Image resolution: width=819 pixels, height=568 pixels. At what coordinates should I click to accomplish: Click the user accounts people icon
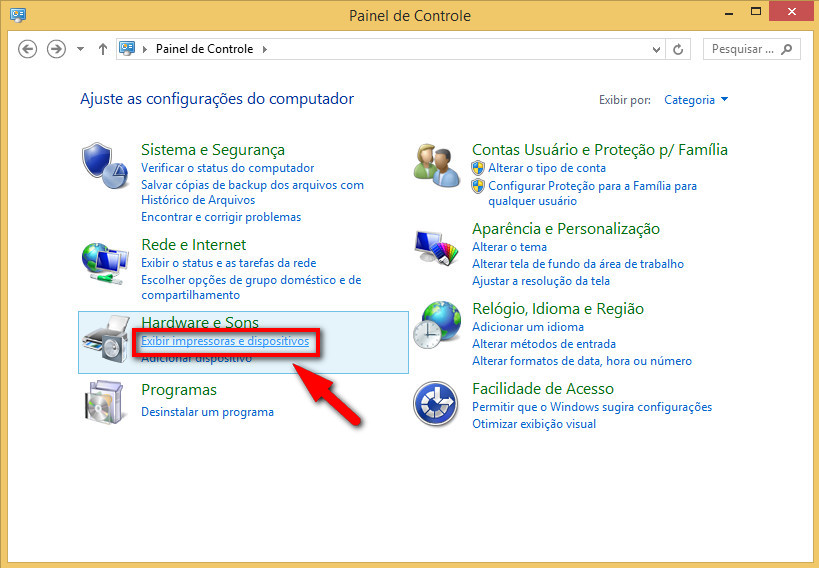437,166
